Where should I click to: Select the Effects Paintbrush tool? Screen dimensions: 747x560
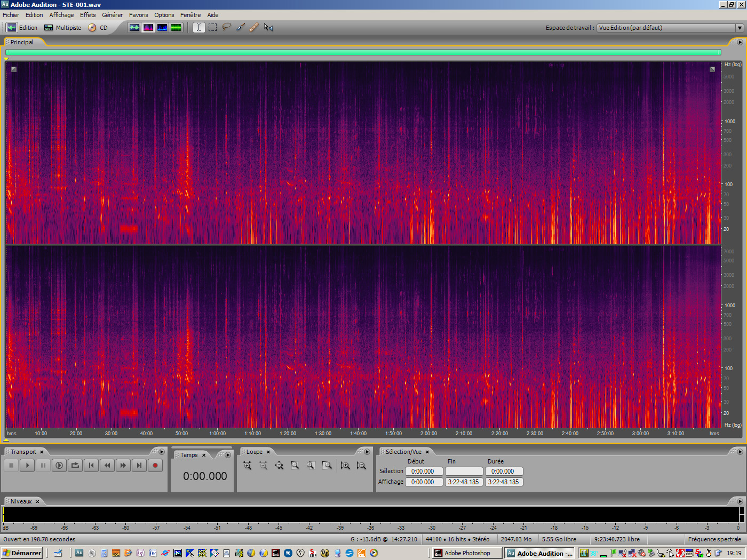(x=240, y=27)
